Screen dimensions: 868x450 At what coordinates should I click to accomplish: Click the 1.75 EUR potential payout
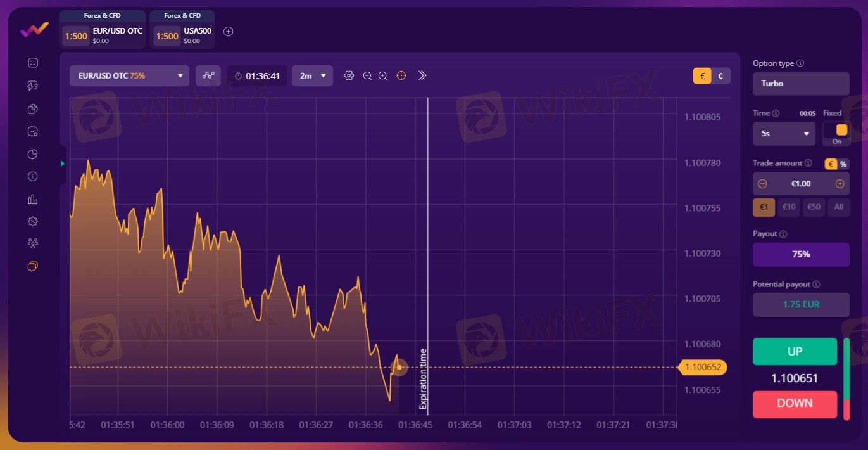(x=801, y=304)
